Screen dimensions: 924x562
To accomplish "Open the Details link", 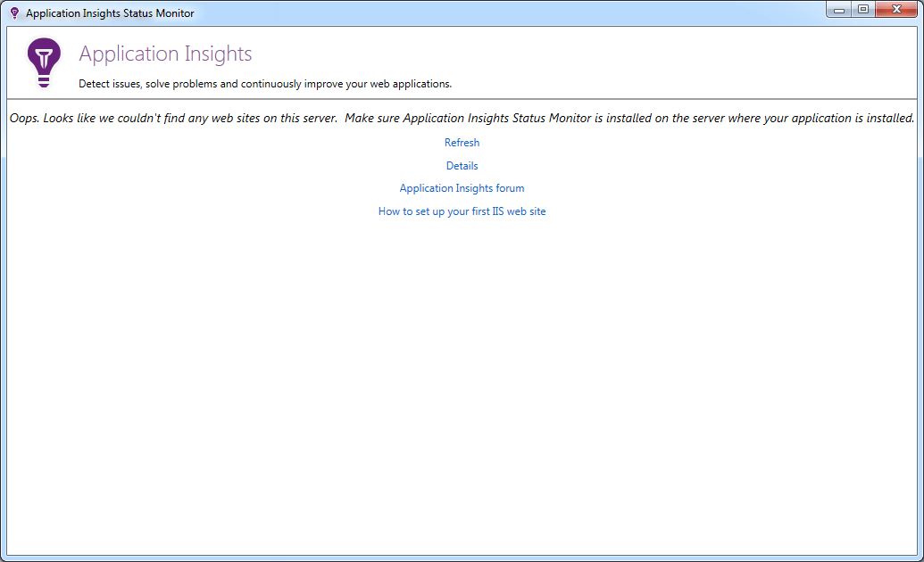I will click(x=462, y=165).
